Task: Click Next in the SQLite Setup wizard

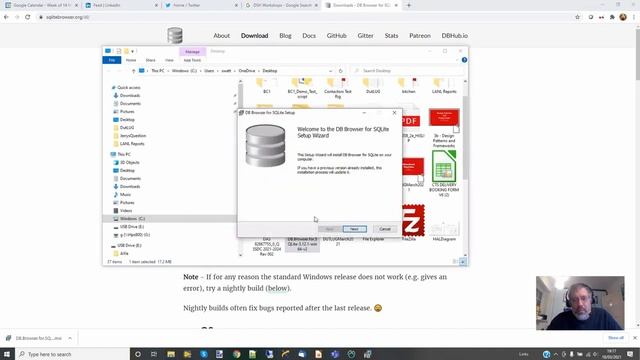Action: 354,229
